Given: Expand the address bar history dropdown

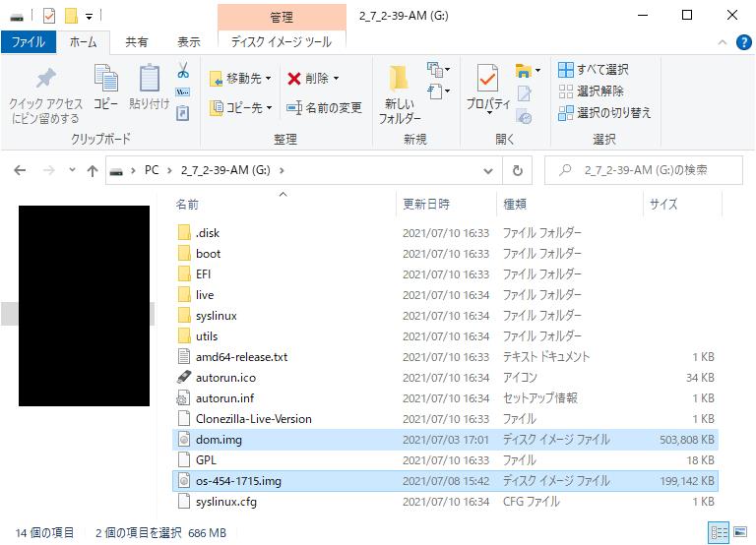Looking at the screenshot, I should pos(488,170).
